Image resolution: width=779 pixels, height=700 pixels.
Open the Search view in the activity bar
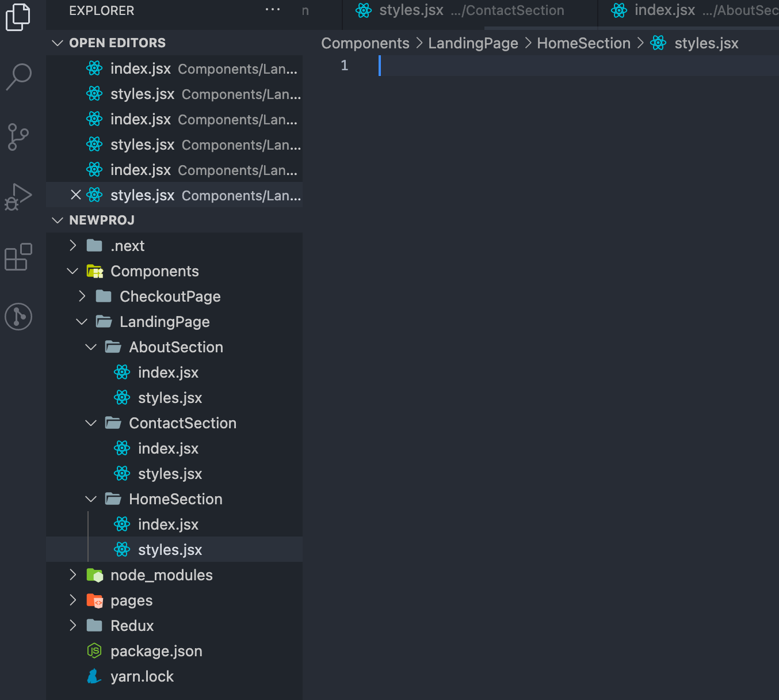[x=18, y=77]
